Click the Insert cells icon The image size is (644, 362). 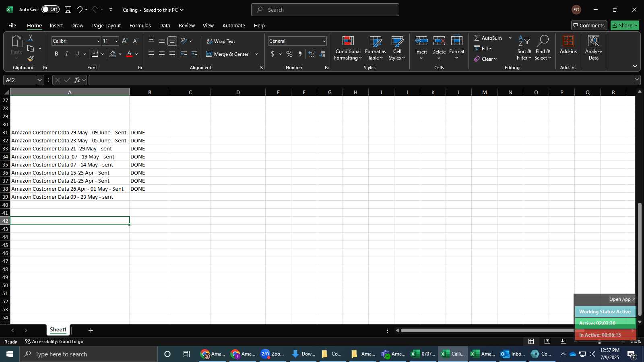coord(421,41)
